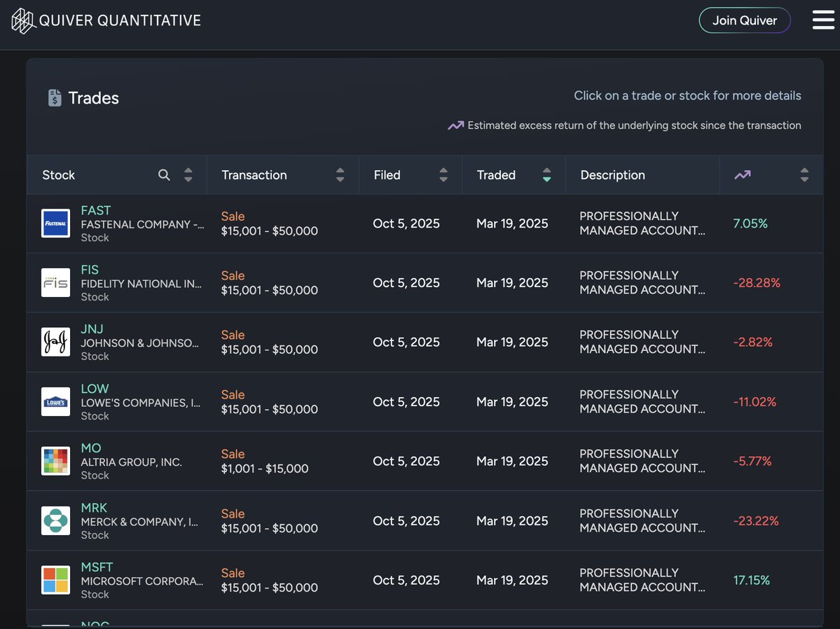Image resolution: width=840 pixels, height=629 pixels.
Task: Click the $1,001 - $15,000 Altria sale amount
Action: [x=265, y=469]
